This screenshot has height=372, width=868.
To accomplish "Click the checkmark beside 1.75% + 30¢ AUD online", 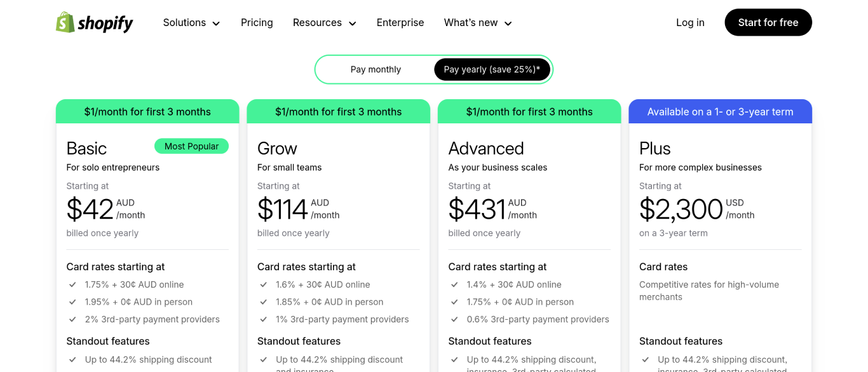I will click(x=73, y=284).
